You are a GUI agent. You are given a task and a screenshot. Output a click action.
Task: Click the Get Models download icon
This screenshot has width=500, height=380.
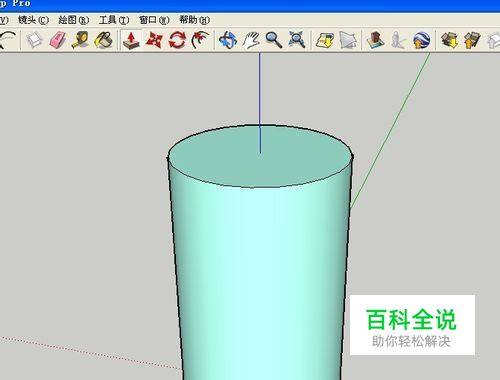449,40
